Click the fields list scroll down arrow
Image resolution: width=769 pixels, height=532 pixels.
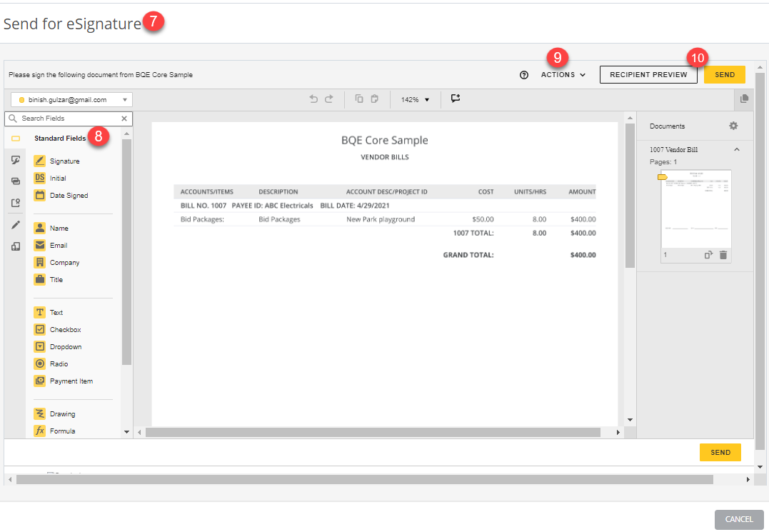click(126, 433)
